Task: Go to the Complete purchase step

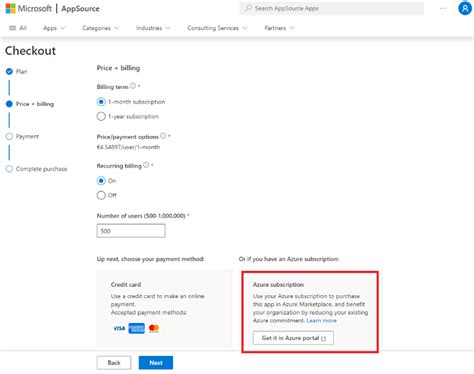Action: pyautogui.click(x=41, y=169)
